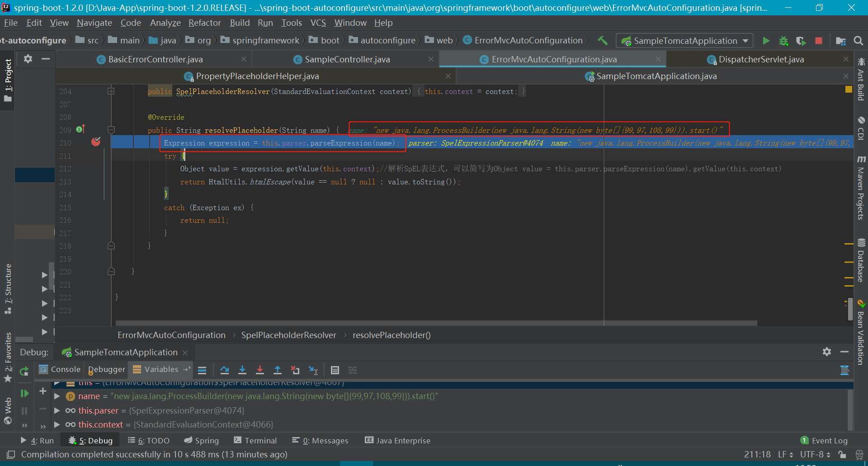Viewport: 868px width, 466px height.
Task: Click Force Step Into red arrow
Action: coord(260,370)
